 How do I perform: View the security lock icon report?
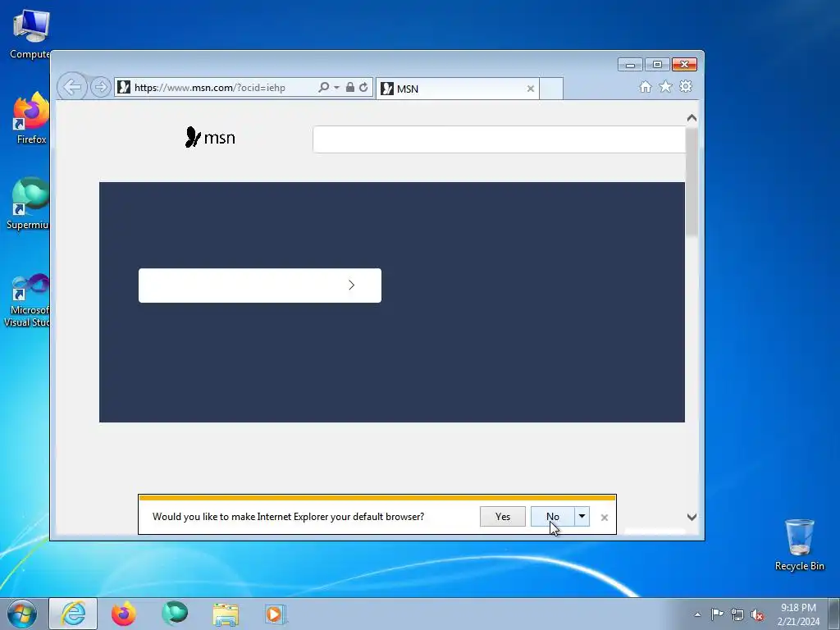pyautogui.click(x=349, y=87)
